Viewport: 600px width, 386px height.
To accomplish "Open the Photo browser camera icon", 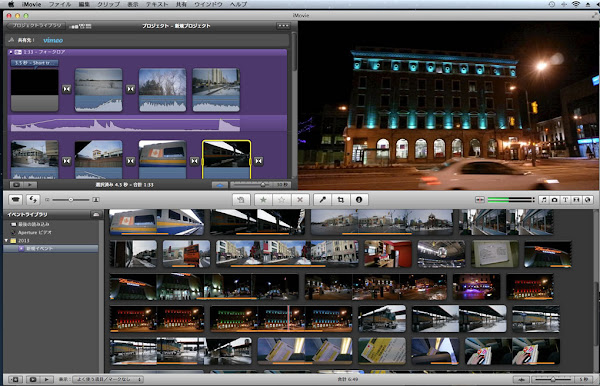I will 554,200.
